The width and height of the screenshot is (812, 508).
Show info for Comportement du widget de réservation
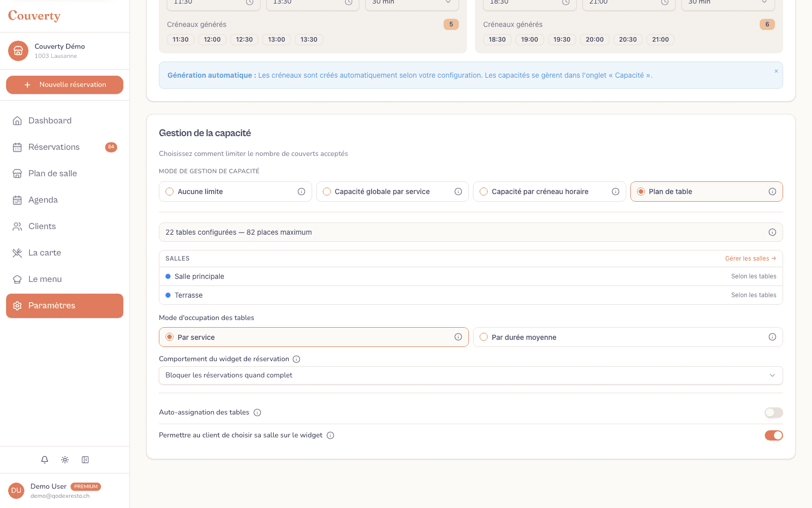pos(296,359)
